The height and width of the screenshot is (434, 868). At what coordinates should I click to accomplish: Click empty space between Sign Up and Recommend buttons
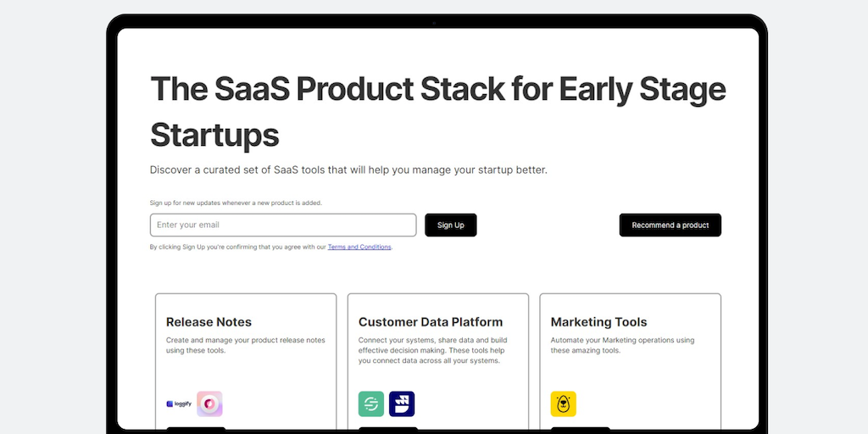pos(548,225)
